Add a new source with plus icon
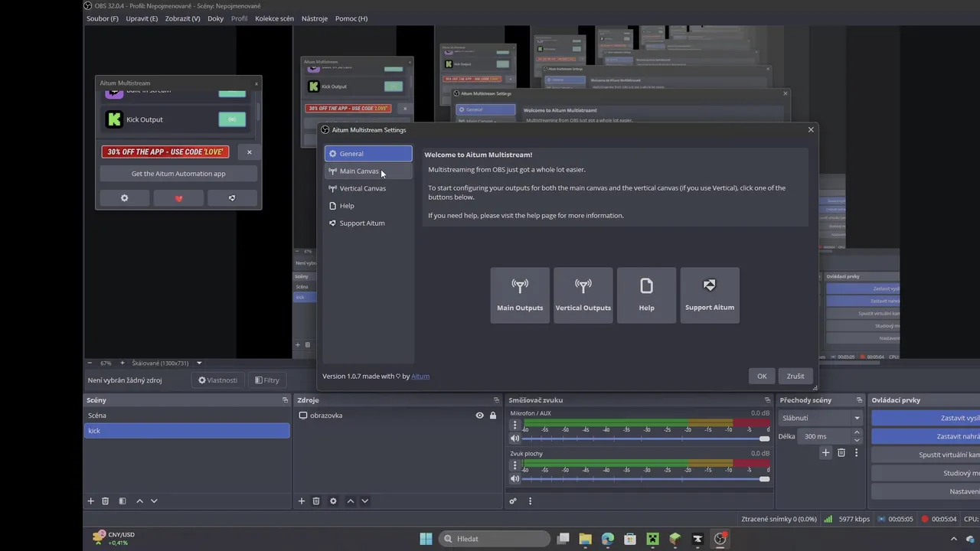 301,501
